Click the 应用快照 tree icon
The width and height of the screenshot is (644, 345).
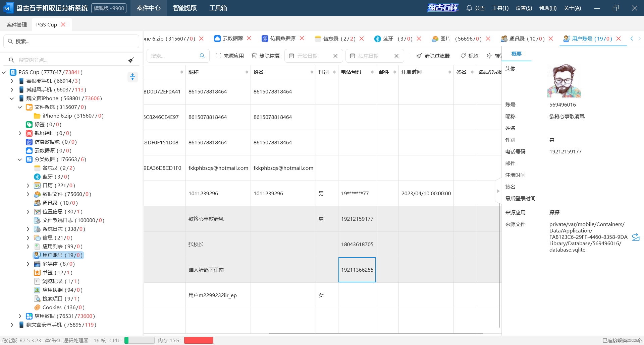[37, 290]
